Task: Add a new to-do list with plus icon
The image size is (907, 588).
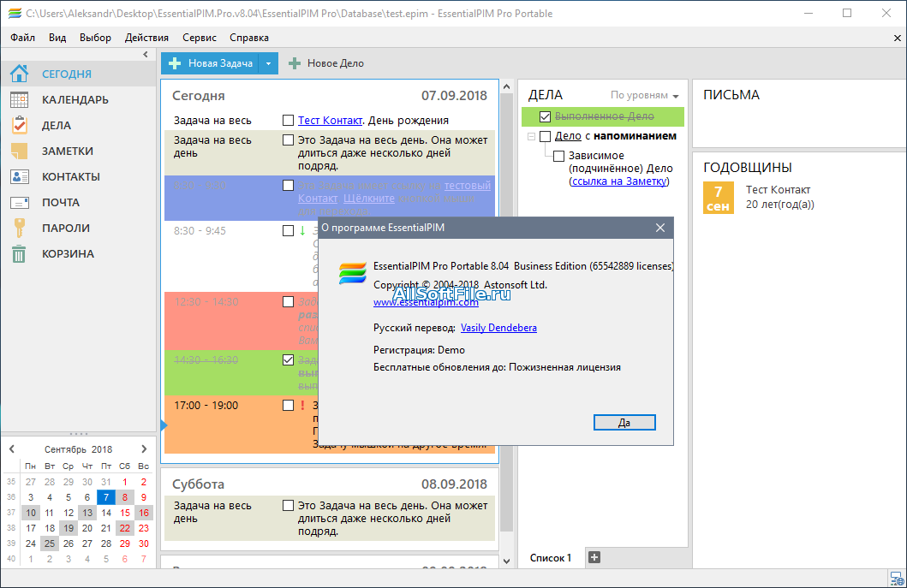Action: pos(594,557)
